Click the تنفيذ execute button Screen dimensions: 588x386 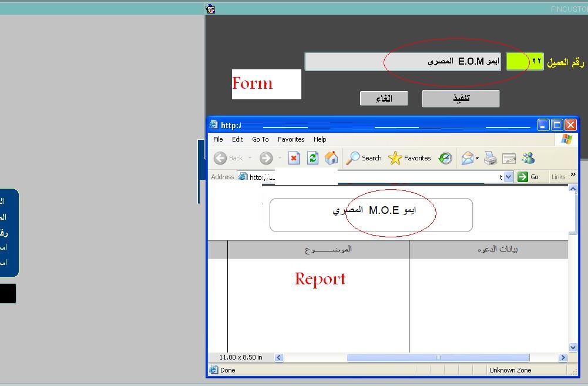[461, 99]
